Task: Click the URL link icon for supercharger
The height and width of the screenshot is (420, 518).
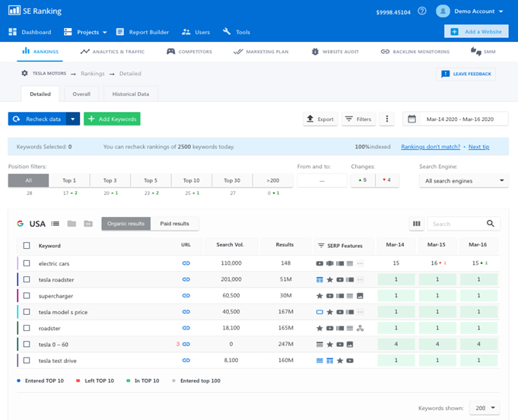Action: [x=186, y=296]
